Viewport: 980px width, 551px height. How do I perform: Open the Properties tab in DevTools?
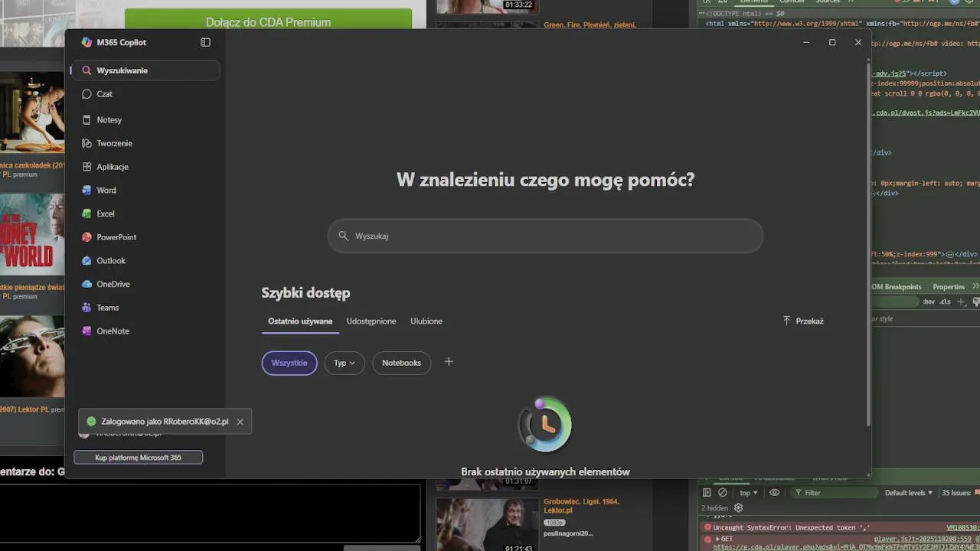coord(949,287)
